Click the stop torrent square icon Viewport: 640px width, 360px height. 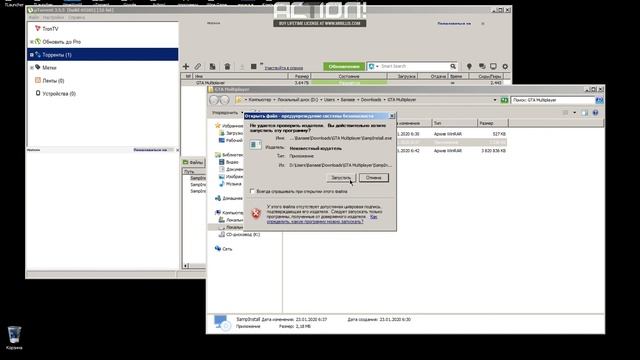pos(253,66)
